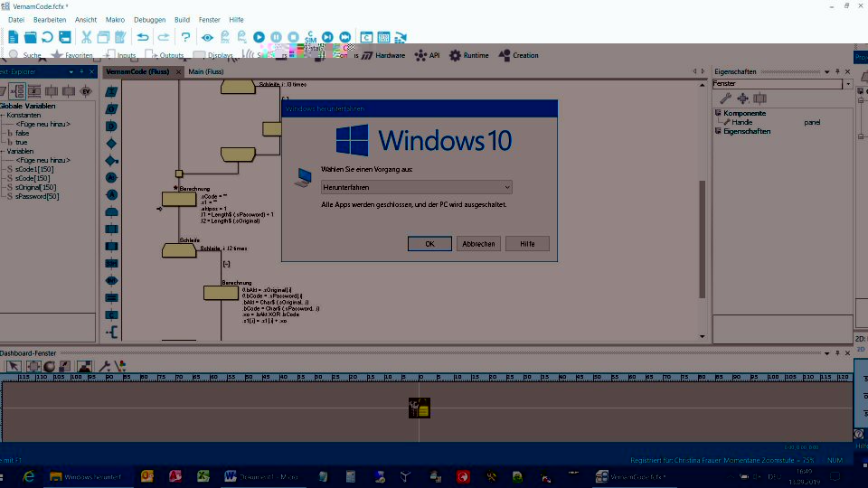Click the reload circular arrow icon
This screenshot has height=488, width=868.
(x=48, y=37)
